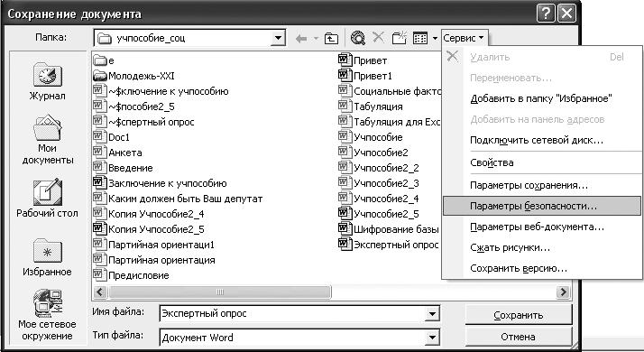The height and width of the screenshot is (352, 644).
Task: Select Копия Учпособие2_5 file
Action: [x=149, y=229]
